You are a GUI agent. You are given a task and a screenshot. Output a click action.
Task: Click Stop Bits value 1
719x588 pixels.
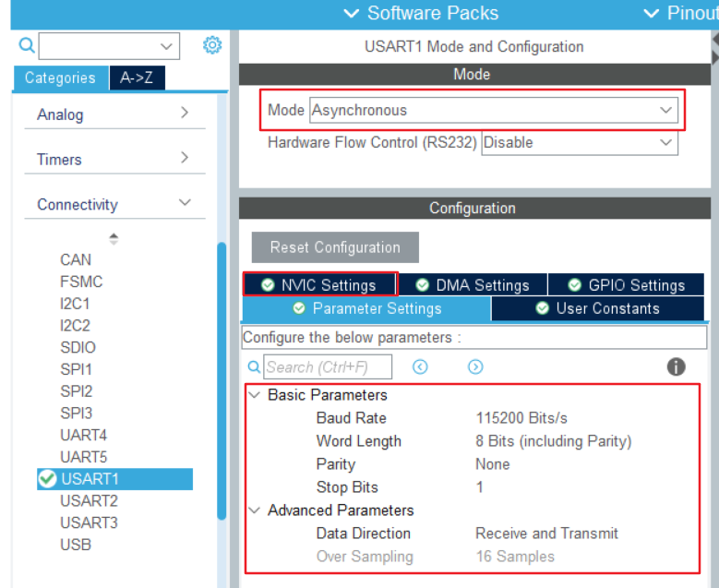pyautogui.click(x=480, y=487)
